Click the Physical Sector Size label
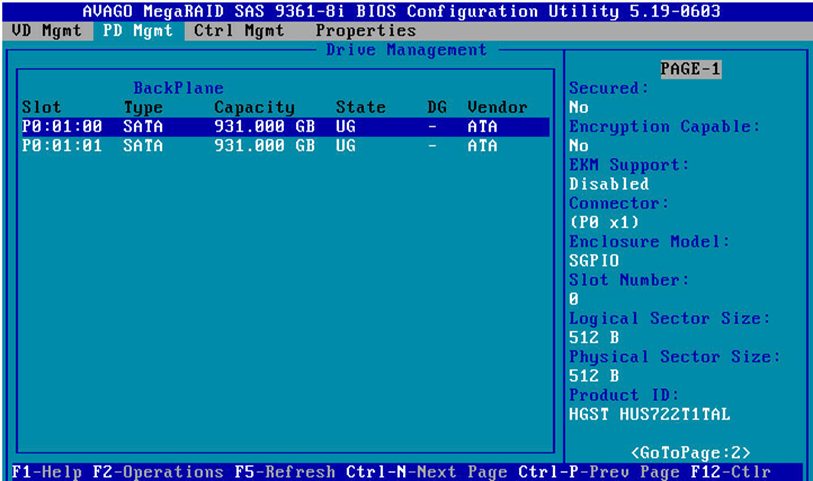This screenshot has height=481, width=813. pyautogui.click(x=675, y=357)
